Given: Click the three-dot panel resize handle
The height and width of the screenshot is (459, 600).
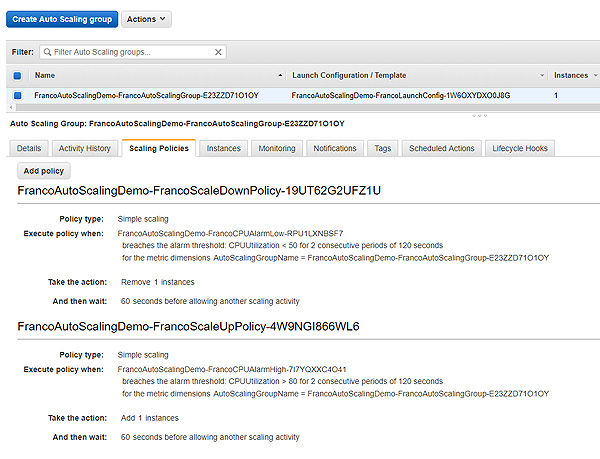Looking at the screenshot, I should tap(479, 115).
